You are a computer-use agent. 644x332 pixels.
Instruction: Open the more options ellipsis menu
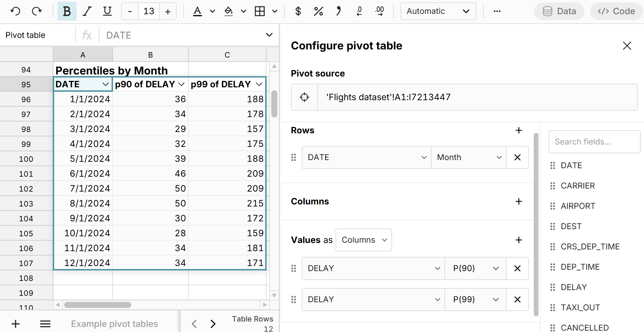497,11
